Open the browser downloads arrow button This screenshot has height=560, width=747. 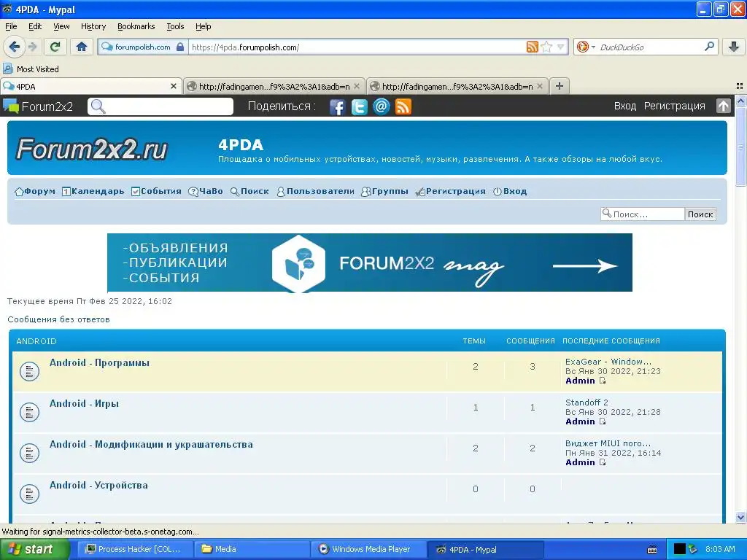pos(734,47)
